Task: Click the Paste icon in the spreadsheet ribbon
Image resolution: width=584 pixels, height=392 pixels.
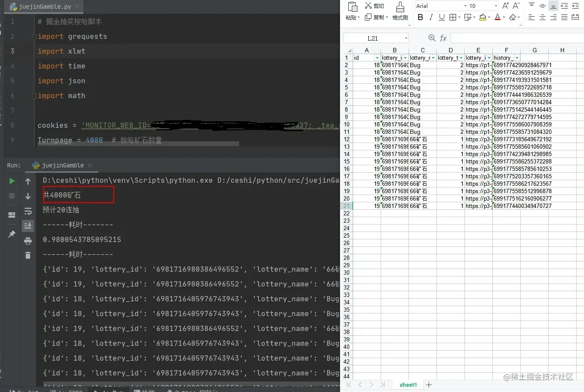Action: 352,7
